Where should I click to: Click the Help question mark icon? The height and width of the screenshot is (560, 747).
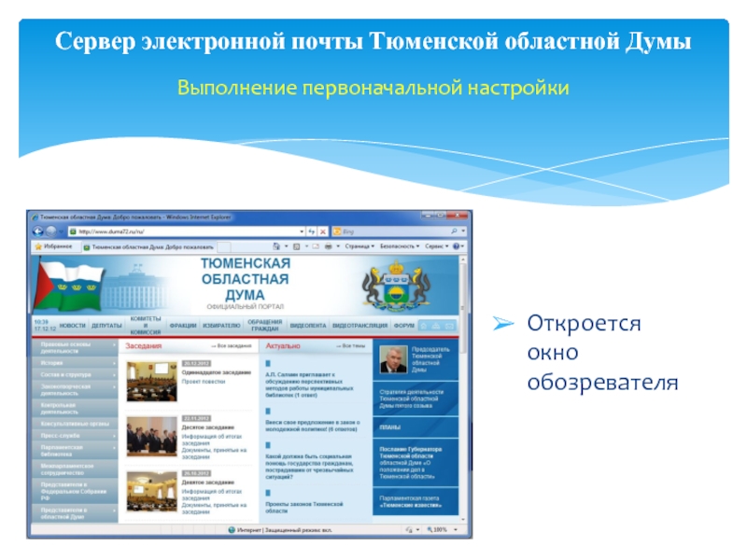456,246
